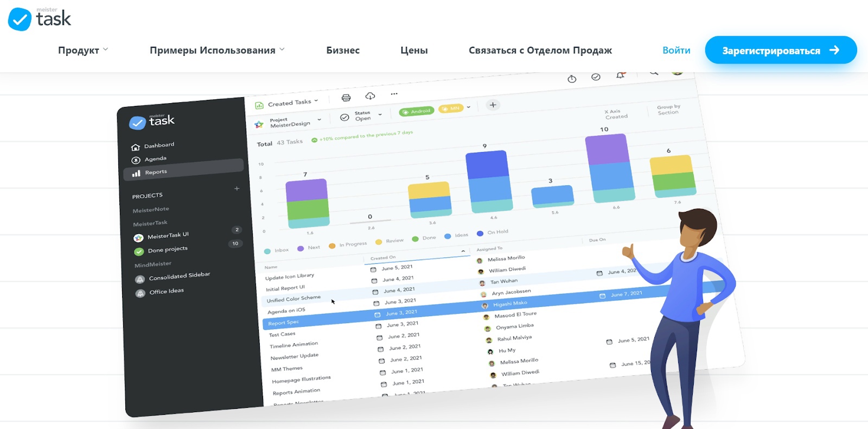Open the Бизнес page
This screenshot has width=868, height=429.
coord(343,51)
